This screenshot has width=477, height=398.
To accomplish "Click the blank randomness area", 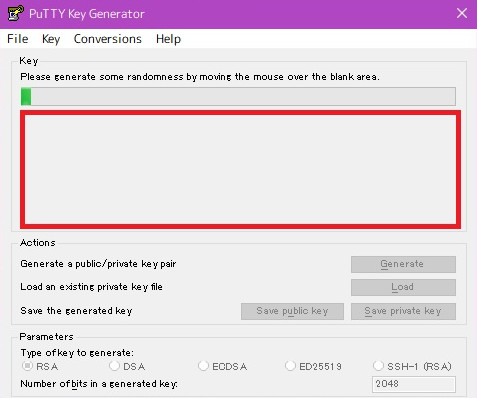I will coord(240,170).
